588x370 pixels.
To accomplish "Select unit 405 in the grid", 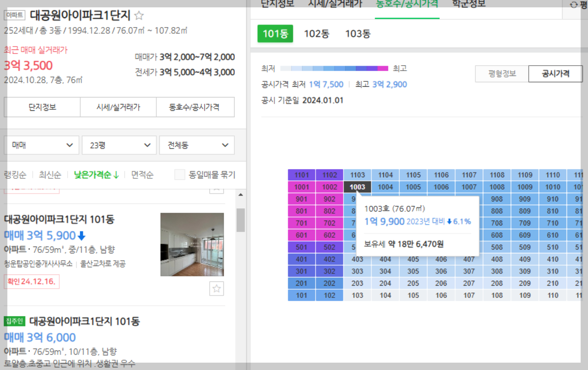I will point(414,259).
